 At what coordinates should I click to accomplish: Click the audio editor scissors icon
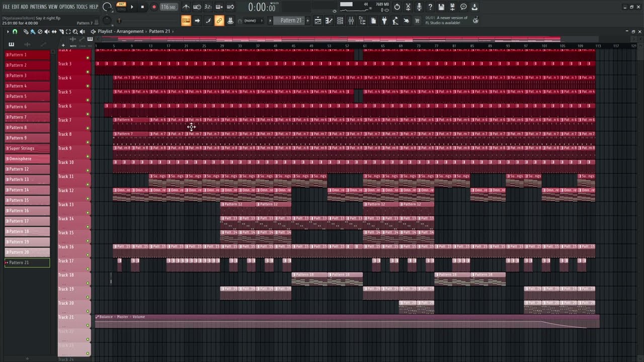tap(408, 7)
